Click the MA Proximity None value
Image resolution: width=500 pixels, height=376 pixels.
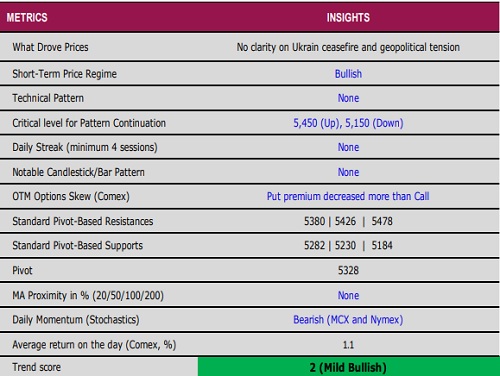[x=348, y=295]
